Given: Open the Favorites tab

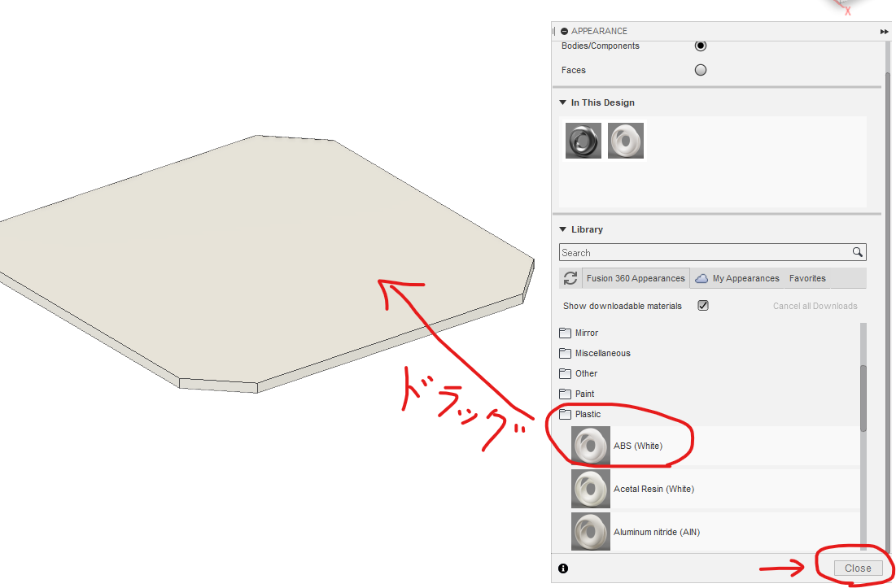Looking at the screenshot, I should [807, 278].
